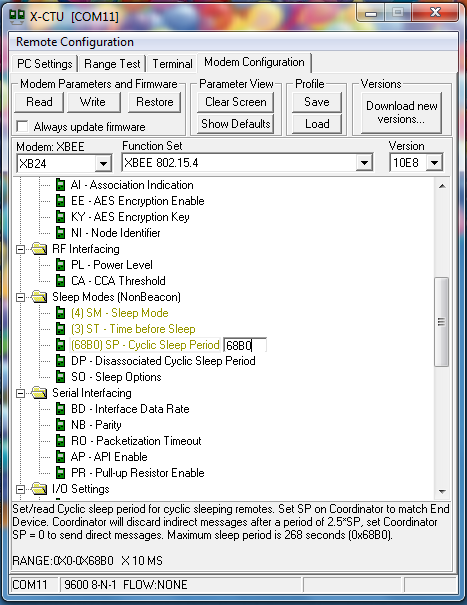
Task: Click the PL Power Level parameter icon
Action: point(60,265)
